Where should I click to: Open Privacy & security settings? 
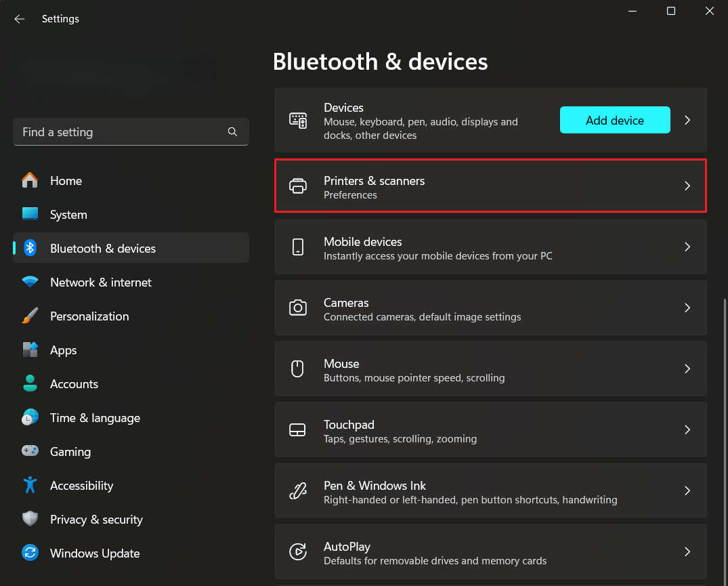tap(95, 520)
